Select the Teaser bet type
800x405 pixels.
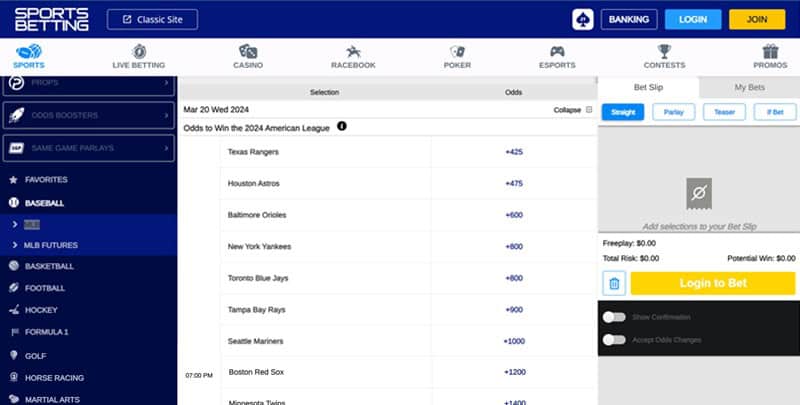(x=724, y=112)
